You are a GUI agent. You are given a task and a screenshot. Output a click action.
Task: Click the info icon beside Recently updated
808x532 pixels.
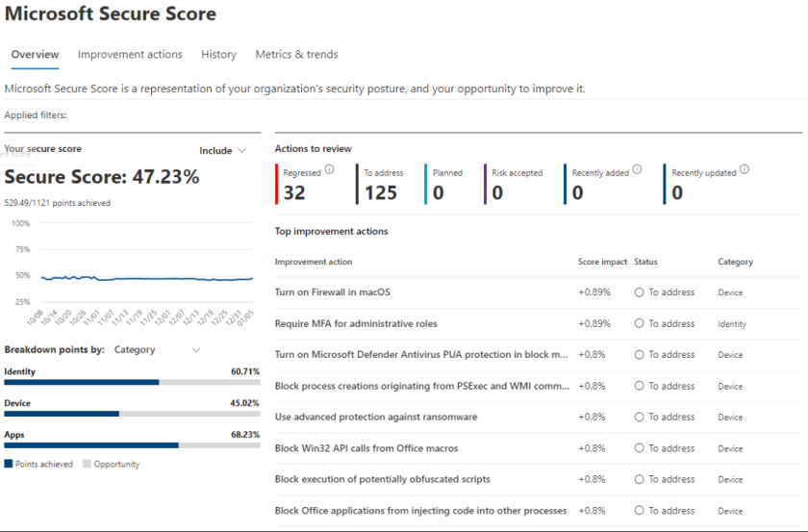pos(745,170)
